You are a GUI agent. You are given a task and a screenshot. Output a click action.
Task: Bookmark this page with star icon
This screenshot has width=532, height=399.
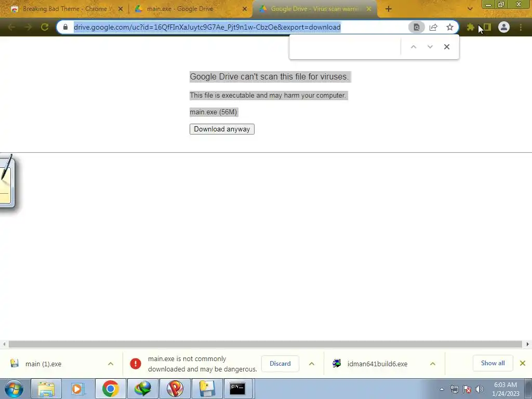450,27
